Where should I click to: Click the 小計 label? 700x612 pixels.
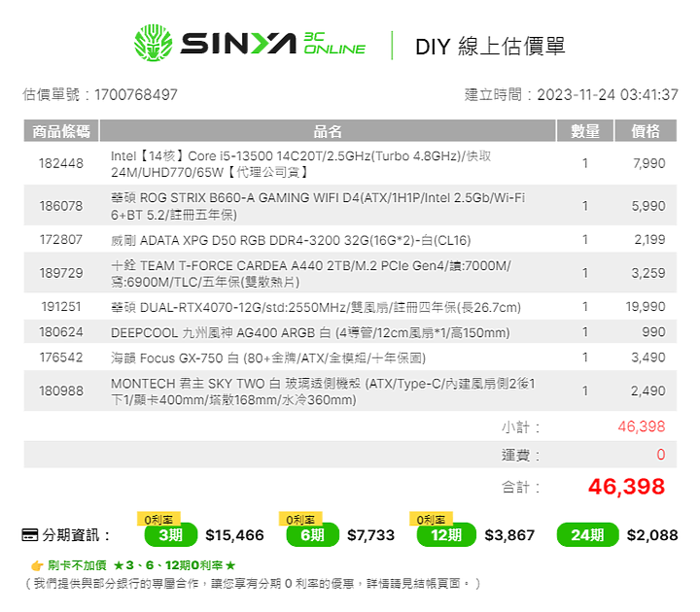tap(520, 427)
